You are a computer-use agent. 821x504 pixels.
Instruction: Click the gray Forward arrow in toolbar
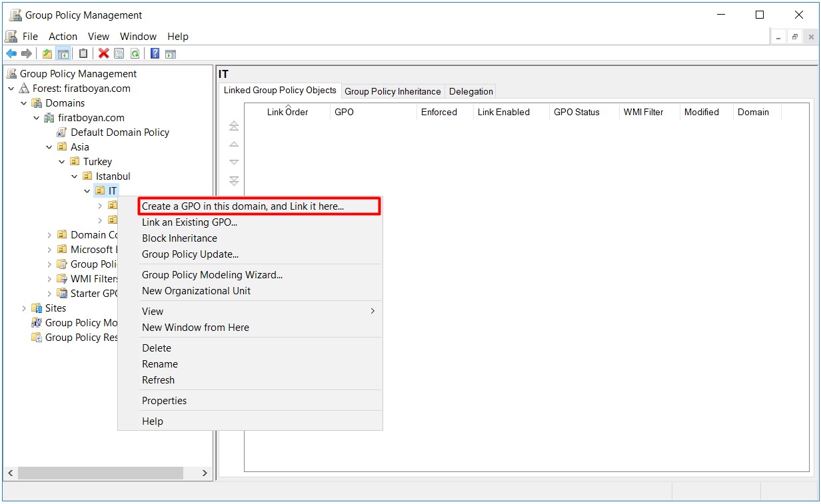27,54
